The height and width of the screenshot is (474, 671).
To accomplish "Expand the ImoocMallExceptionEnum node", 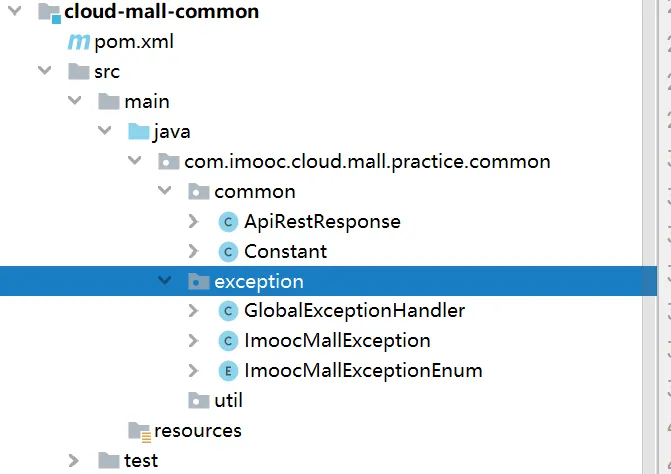I will [x=194, y=371].
